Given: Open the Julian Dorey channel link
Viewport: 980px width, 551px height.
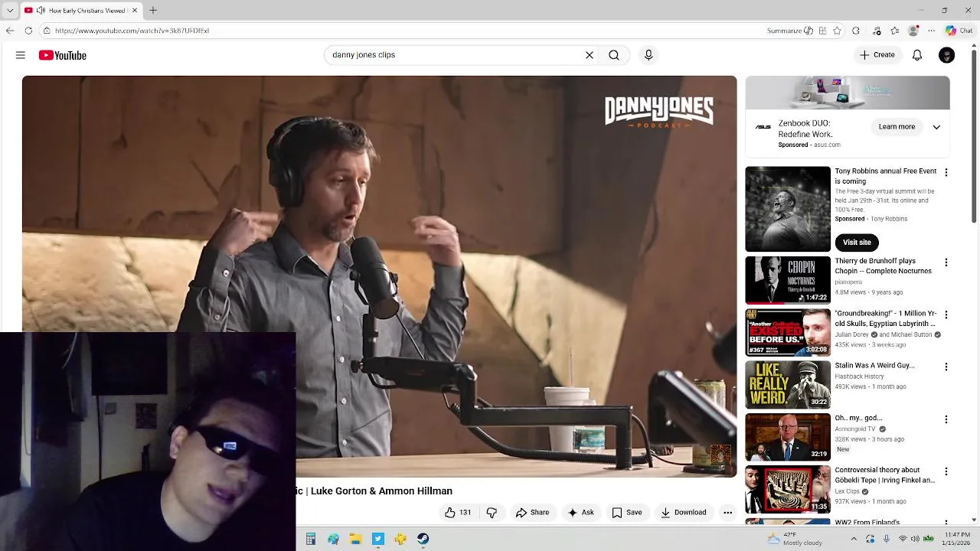Looking at the screenshot, I should (852, 334).
